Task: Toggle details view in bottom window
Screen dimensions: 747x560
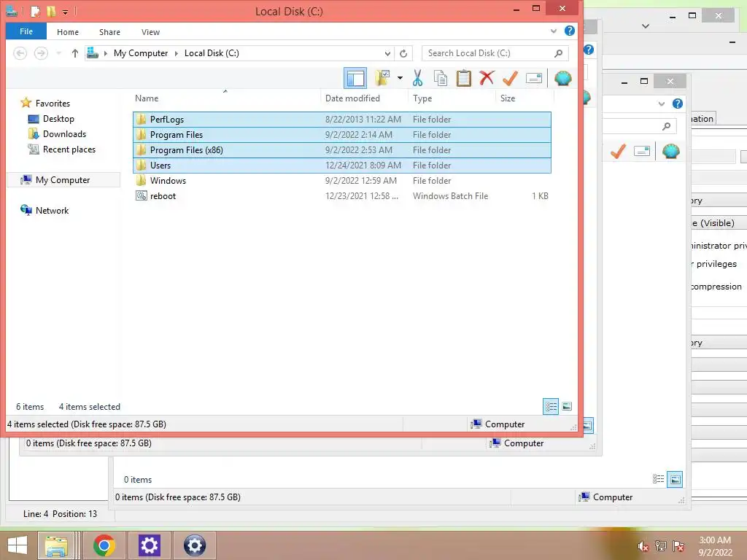Action: (x=659, y=479)
